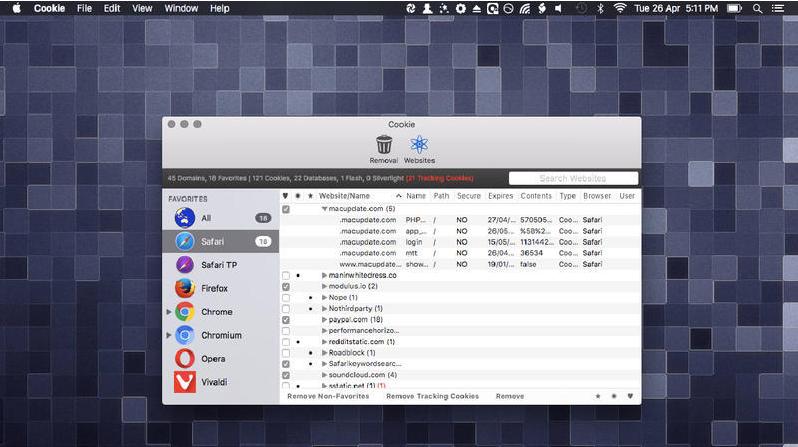Select the Websites atom toolbar icon
Image resolution: width=798 pixels, height=447 pixels.
419,145
